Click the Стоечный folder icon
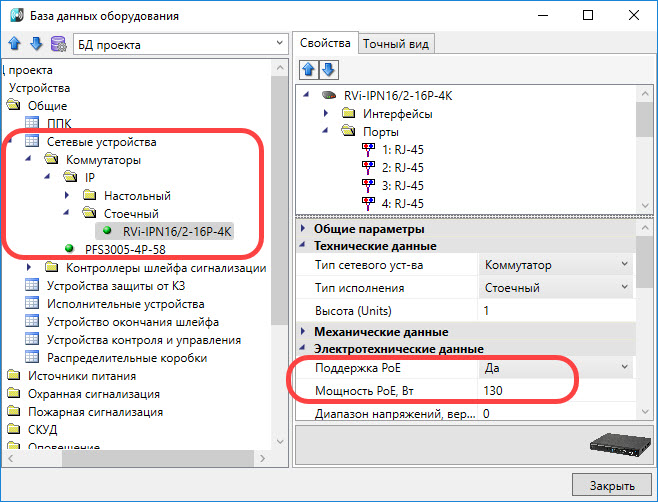 tap(89, 213)
